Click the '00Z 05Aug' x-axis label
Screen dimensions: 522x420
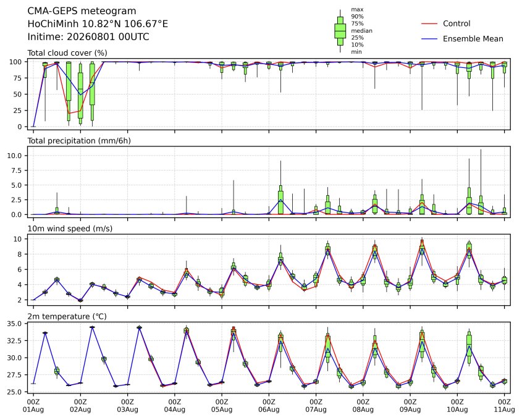(222, 406)
